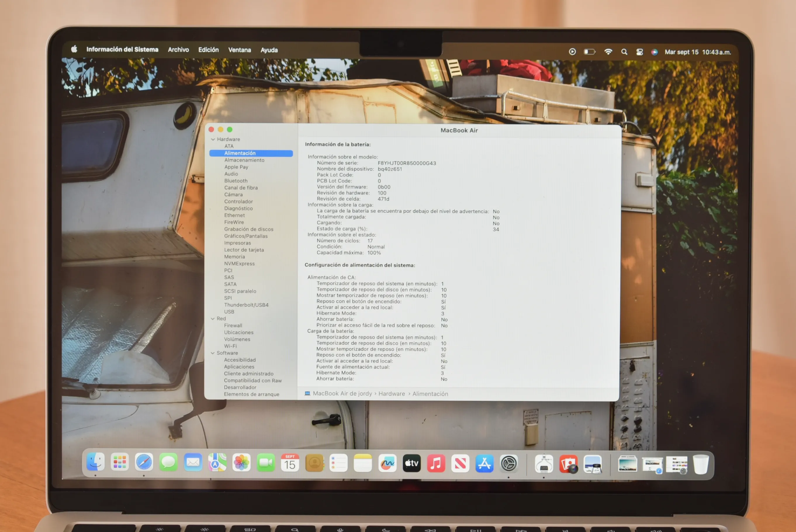This screenshot has width=796, height=532.
Task: Launch FaceTime from the Dock
Action: [x=266, y=463]
